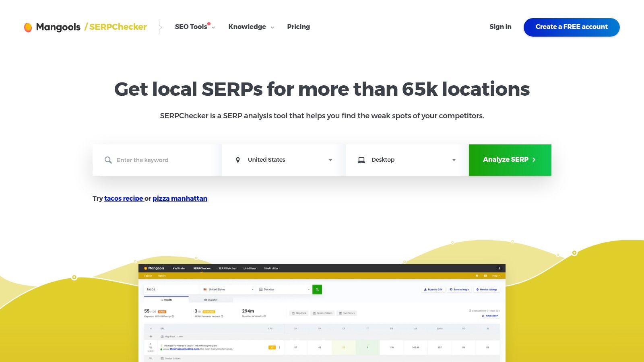The height and width of the screenshot is (362, 644).
Task: Expand the Knowledge menu
Action: 251,27
